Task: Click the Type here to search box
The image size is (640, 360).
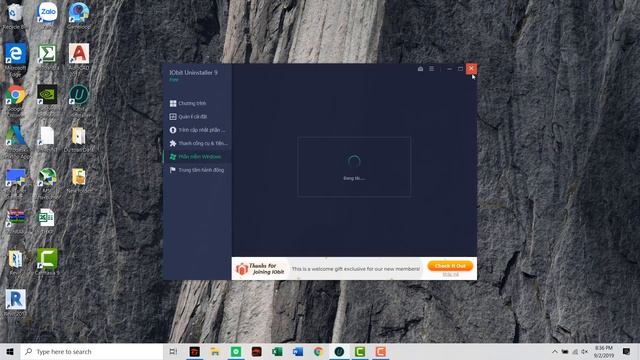Action: [x=92, y=351]
